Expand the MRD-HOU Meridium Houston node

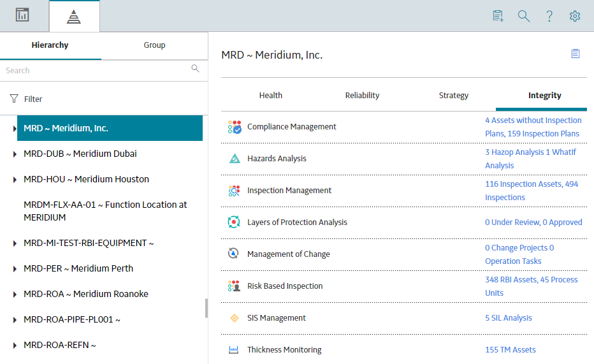[15, 180]
